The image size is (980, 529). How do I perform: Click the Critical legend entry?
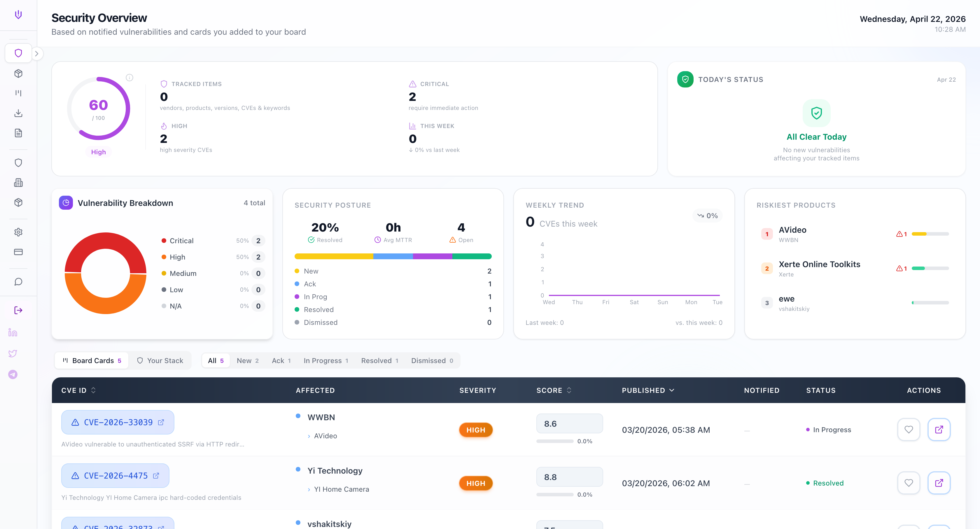pos(213,241)
